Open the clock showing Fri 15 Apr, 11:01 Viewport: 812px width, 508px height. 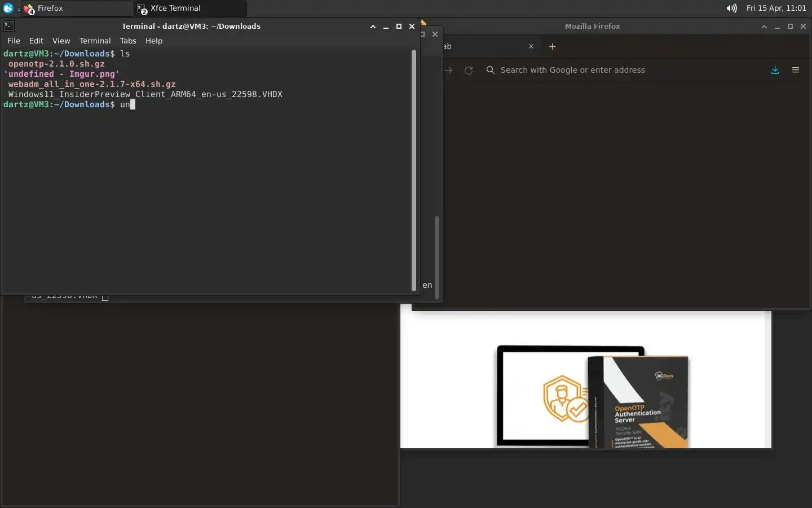click(x=776, y=8)
